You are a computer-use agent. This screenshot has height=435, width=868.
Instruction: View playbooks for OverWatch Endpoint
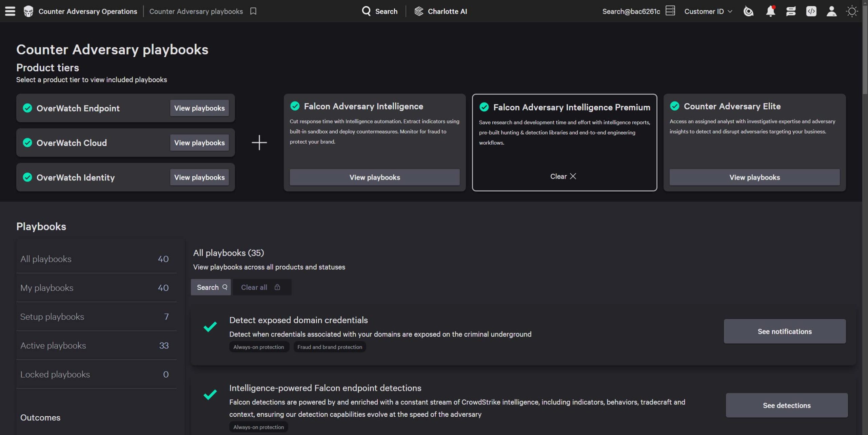(199, 108)
